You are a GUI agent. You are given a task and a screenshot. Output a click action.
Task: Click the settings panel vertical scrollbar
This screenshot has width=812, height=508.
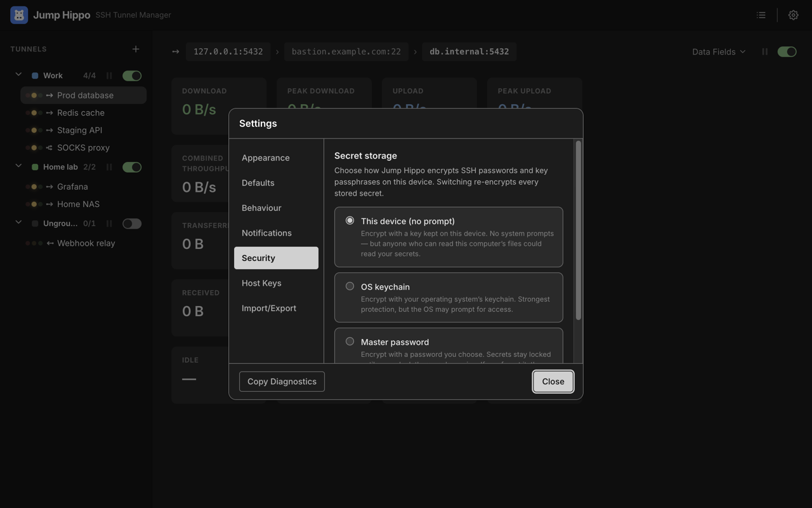coord(578,230)
